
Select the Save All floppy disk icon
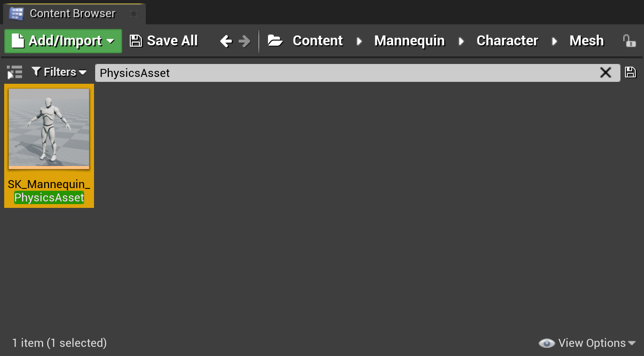[x=135, y=40]
